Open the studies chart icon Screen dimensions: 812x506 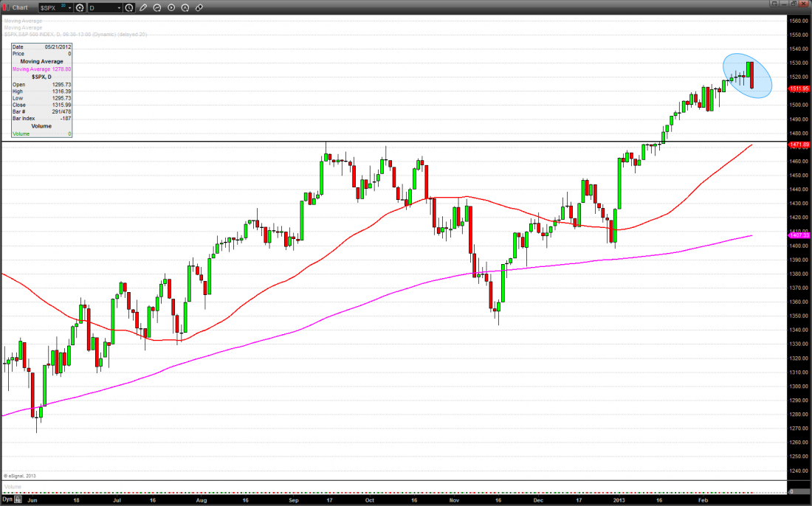[x=157, y=7]
